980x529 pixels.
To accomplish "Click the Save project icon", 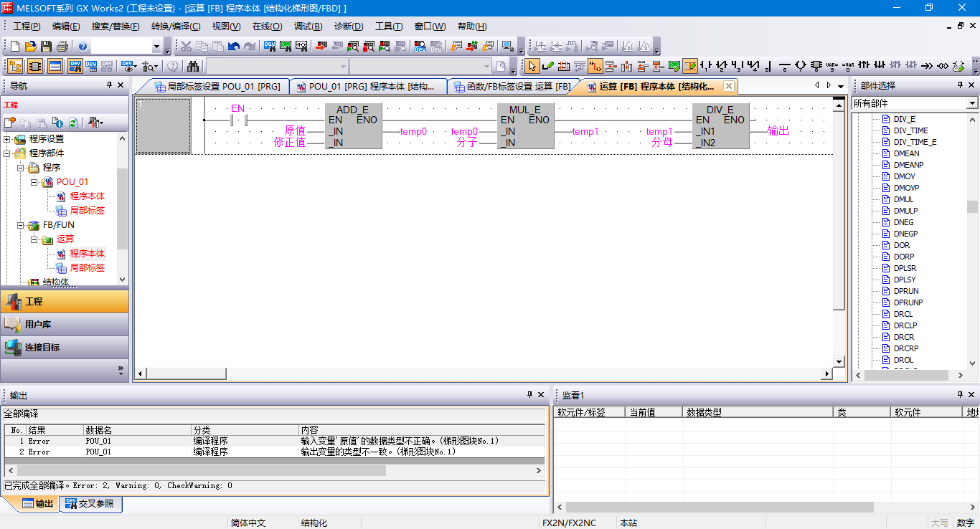I will point(46,47).
